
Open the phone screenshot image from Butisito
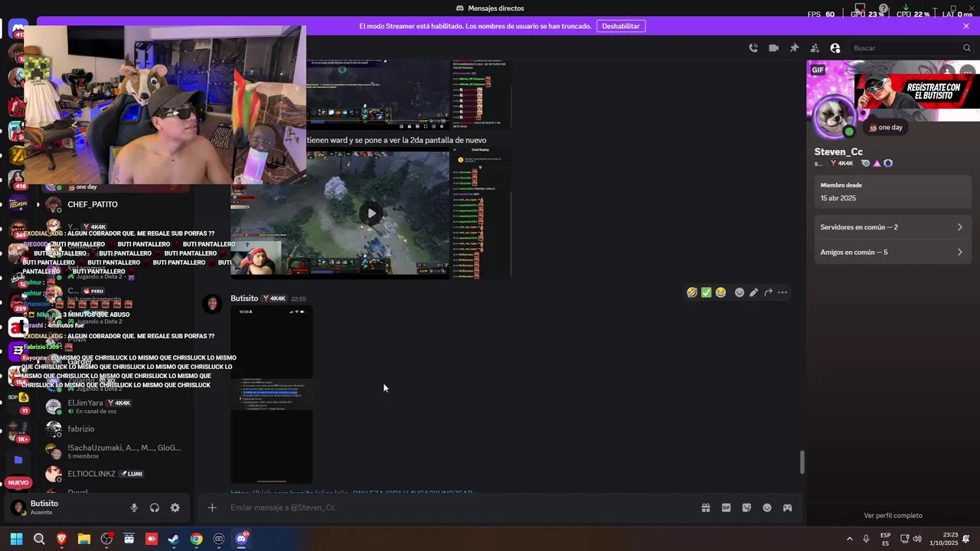coord(272,395)
